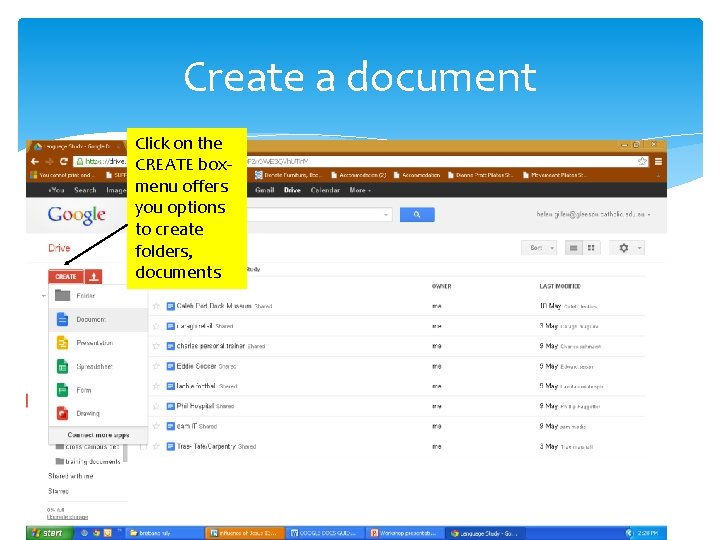This screenshot has width=720, height=540.
Task: Expand the More menu in Google bar
Action: coord(360,190)
